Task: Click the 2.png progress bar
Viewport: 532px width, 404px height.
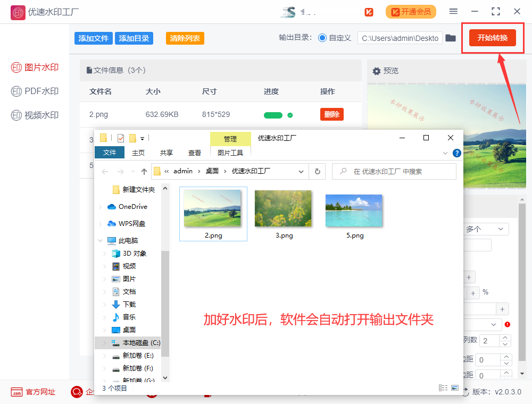Action: pos(273,115)
